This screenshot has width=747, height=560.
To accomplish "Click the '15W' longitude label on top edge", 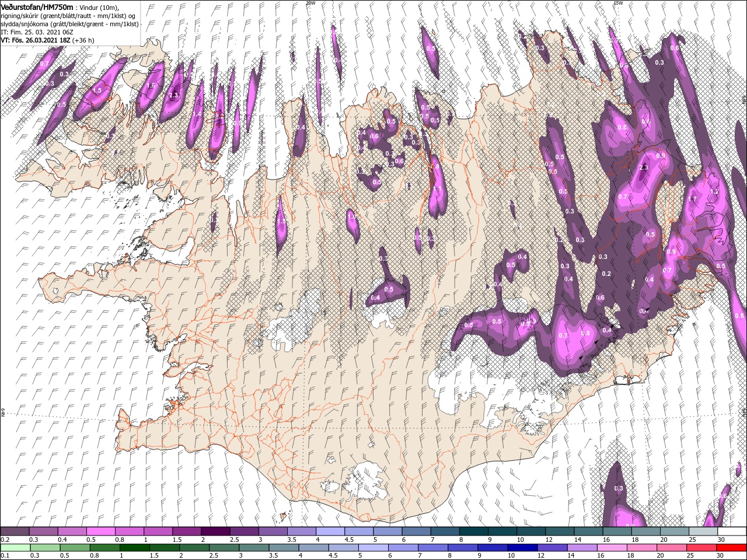I will (x=618, y=3).
